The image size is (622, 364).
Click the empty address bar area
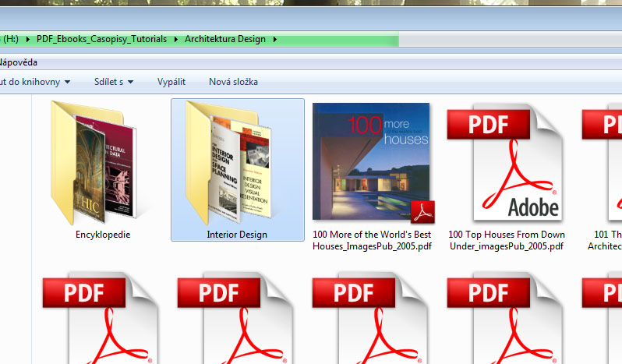pyautogui.click(x=510, y=39)
